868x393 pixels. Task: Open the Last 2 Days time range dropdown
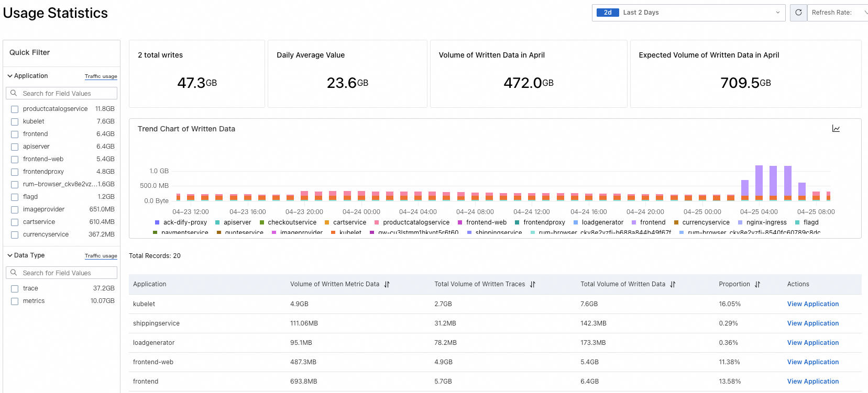coord(688,13)
